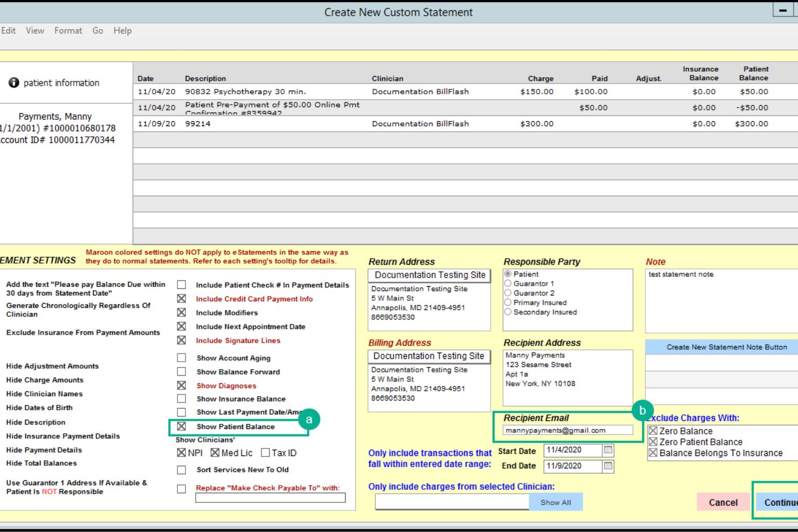798x532 pixels.
Task: Toggle Zero Balance exclusion checkbox
Action: coord(653,431)
